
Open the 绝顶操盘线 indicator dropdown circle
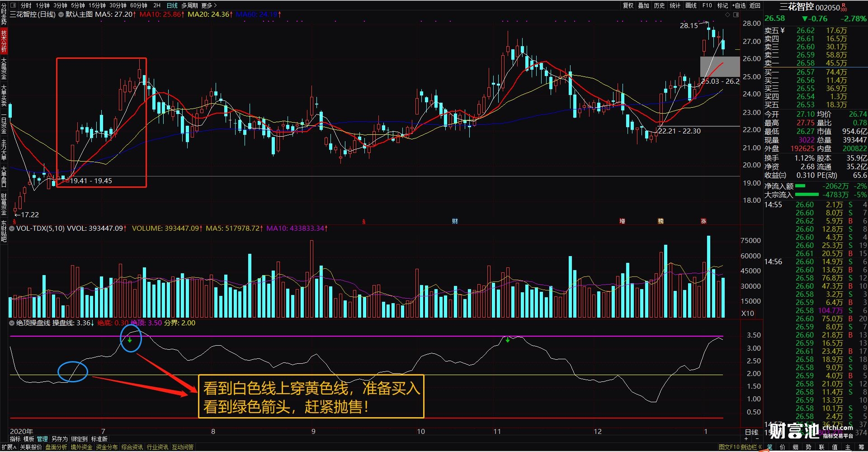tap(12, 323)
